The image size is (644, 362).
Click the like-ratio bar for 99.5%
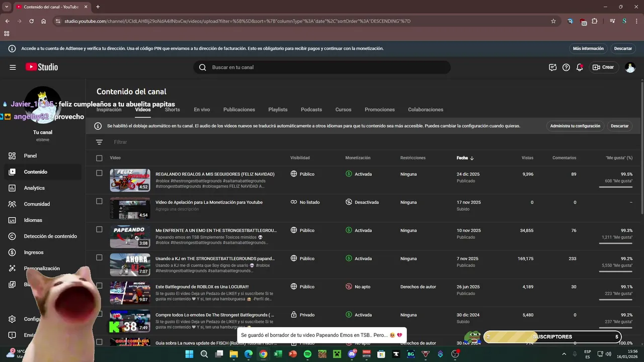(x=616, y=187)
